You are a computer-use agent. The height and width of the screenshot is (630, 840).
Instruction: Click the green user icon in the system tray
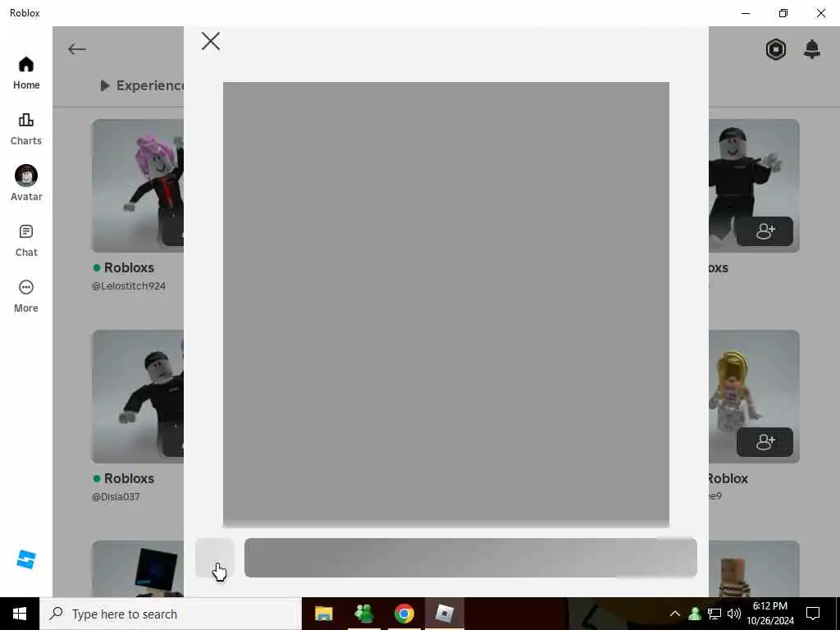[x=695, y=614]
